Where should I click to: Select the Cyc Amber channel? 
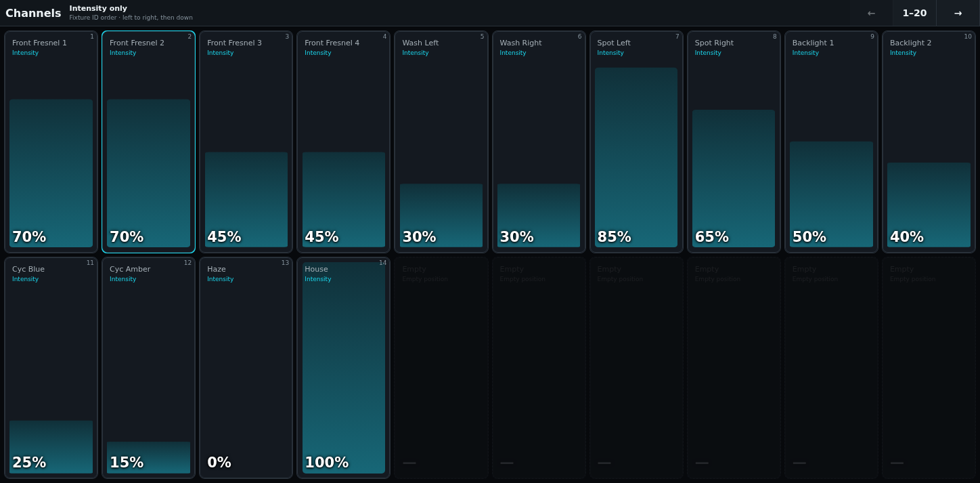coord(148,368)
